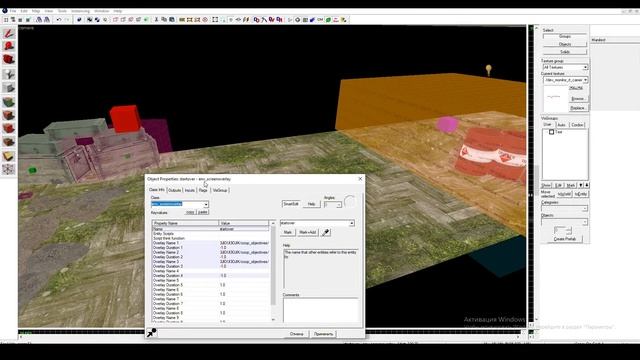640x360 pixels.
Task: Select the Selection tool red arrow icon
Action: pyautogui.click(x=9, y=33)
